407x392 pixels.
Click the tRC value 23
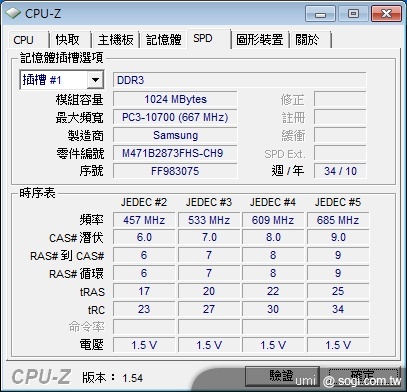(144, 309)
